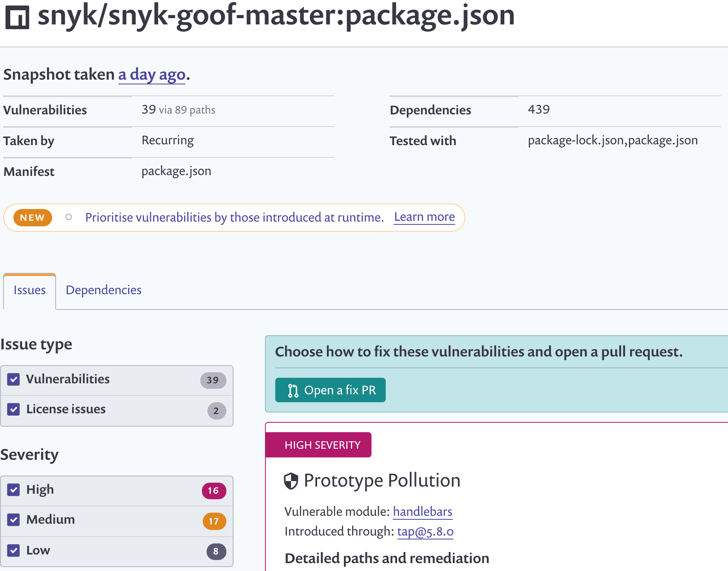The height and width of the screenshot is (571, 728).
Task: Click the snyk/snyk-goof-master:package.json title
Action: click(x=276, y=16)
